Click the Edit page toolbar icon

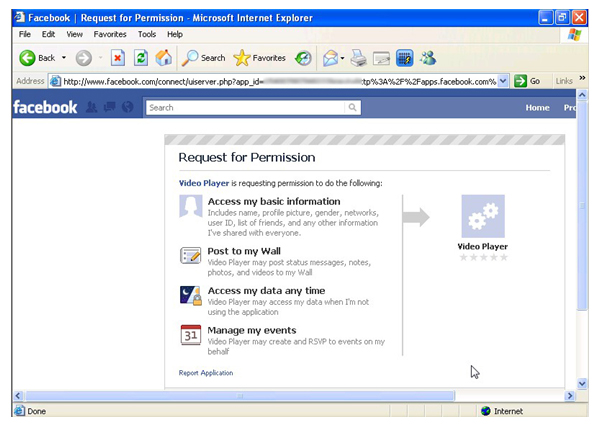tap(381, 58)
